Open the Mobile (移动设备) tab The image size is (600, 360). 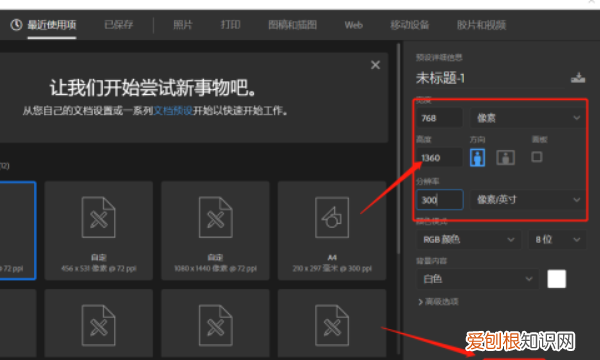pyautogui.click(x=409, y=25)
